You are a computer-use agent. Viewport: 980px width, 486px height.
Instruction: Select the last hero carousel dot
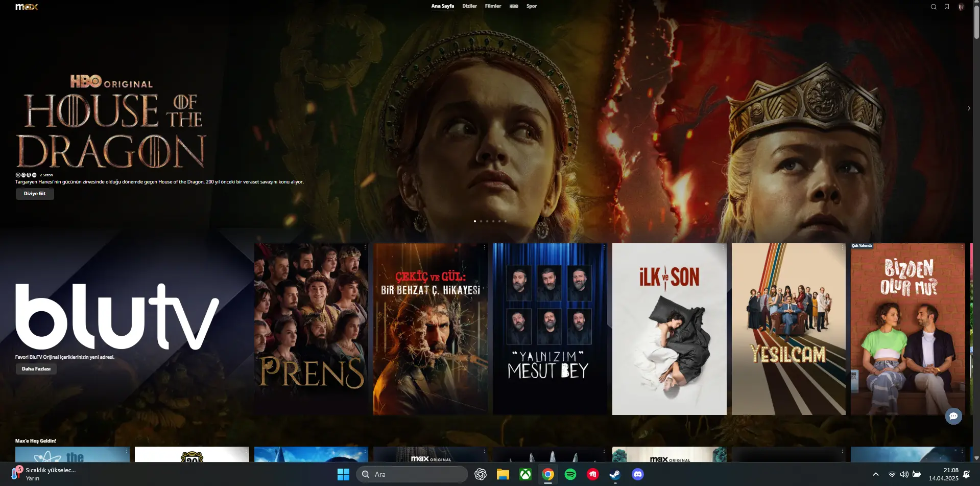(506, 221)
